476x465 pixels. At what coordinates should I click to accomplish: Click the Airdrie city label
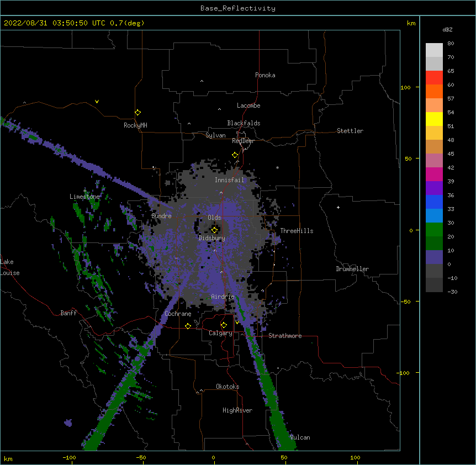point(223,297)
